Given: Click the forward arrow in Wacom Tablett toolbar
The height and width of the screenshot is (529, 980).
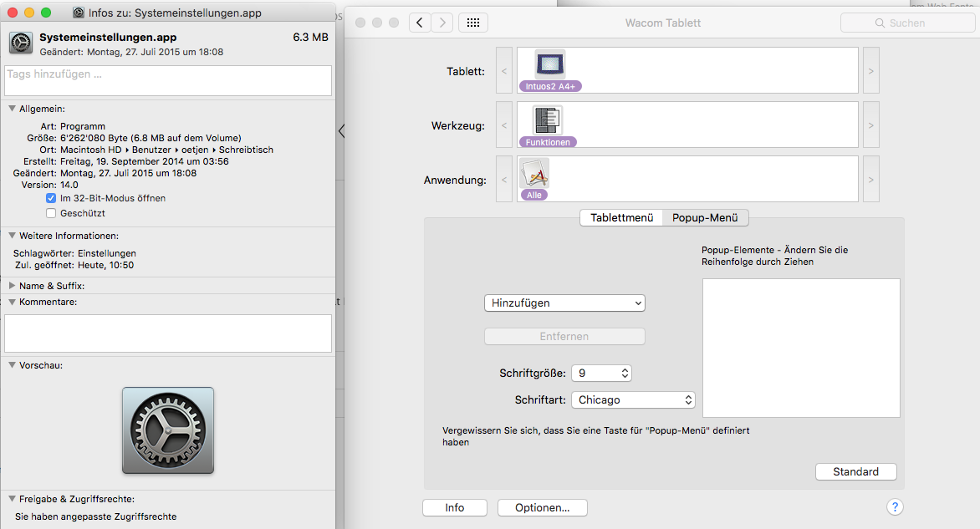Looking at the screenshot, I should (x=442, y=23).
